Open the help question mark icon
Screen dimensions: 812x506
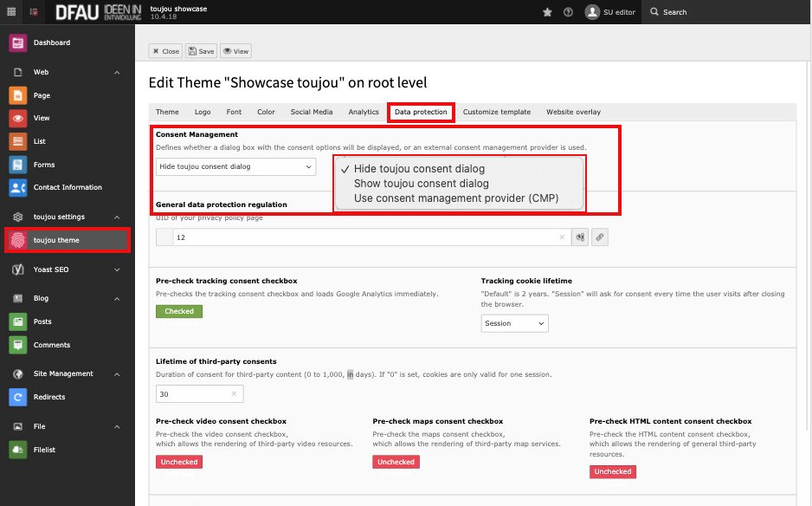[568, 12]
